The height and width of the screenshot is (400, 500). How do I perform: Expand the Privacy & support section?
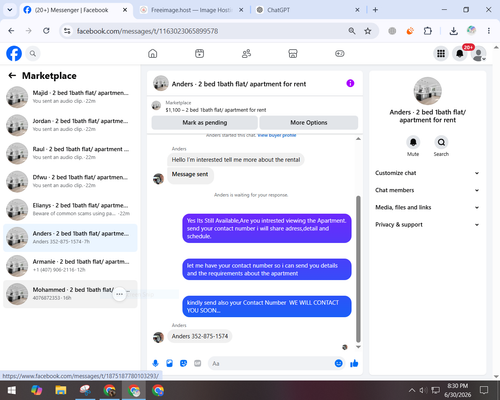point(427,225)
